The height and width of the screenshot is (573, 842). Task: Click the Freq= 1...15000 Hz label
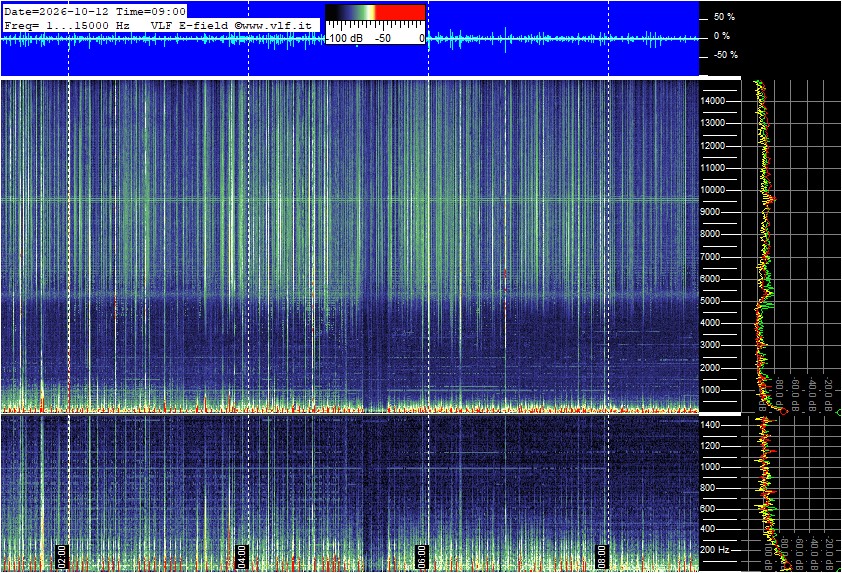pos(67,25)
